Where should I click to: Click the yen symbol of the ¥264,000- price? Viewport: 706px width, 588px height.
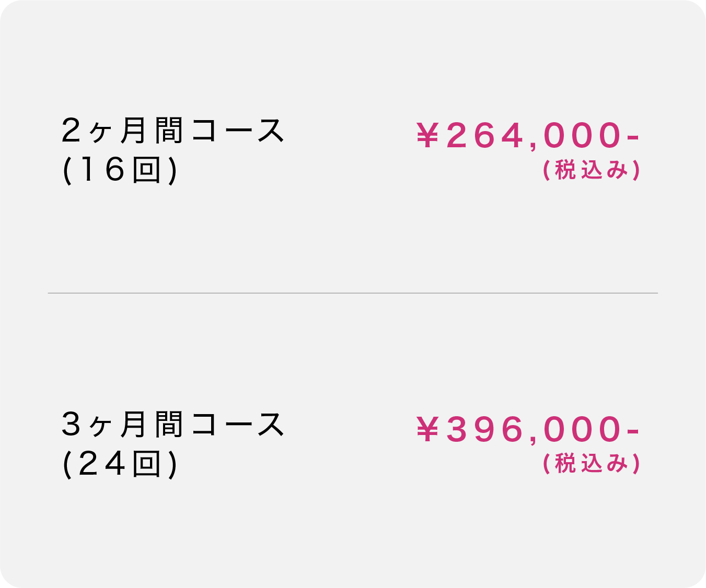point(427,136)
